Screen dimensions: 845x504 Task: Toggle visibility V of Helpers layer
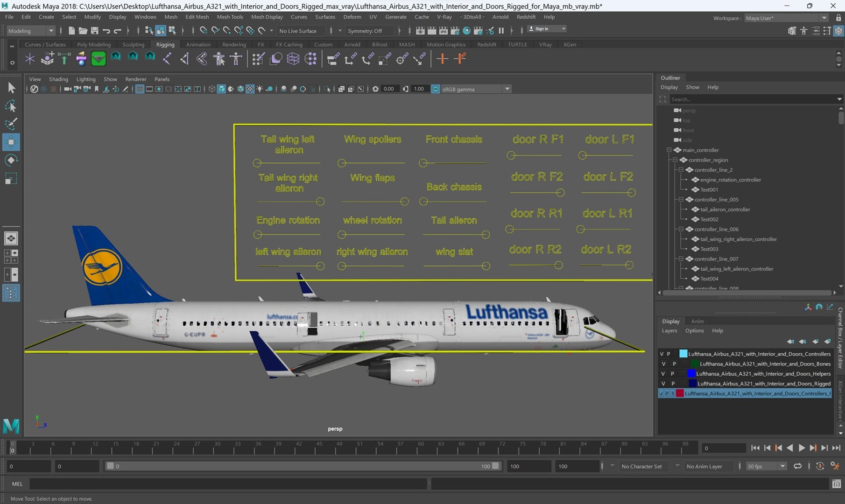click(662, 373)
